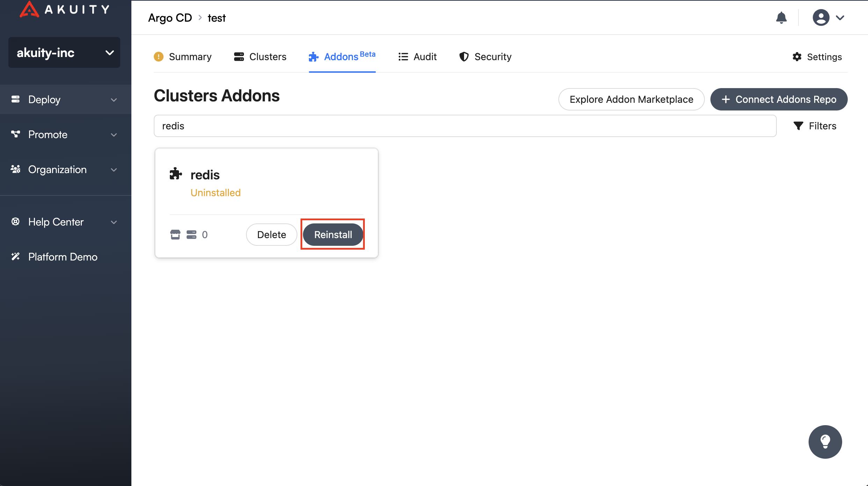Click the Uninstalled status label
Image resolution: width=868 pixels, height=486 pixels.
(216, 193)
